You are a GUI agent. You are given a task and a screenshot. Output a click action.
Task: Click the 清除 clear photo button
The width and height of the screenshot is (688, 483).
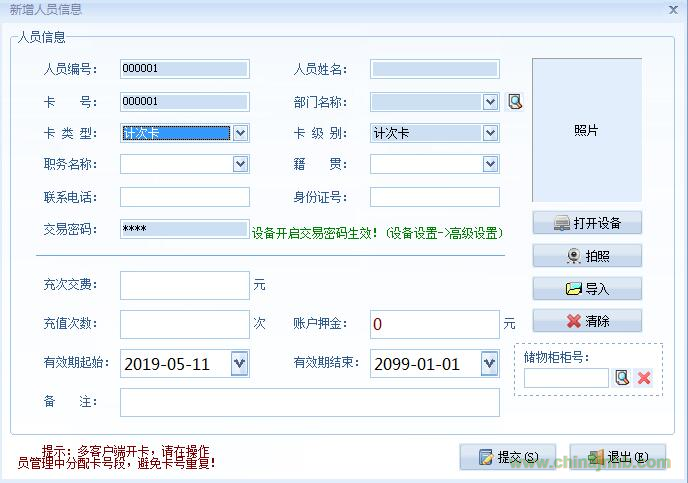coord(587,321)
